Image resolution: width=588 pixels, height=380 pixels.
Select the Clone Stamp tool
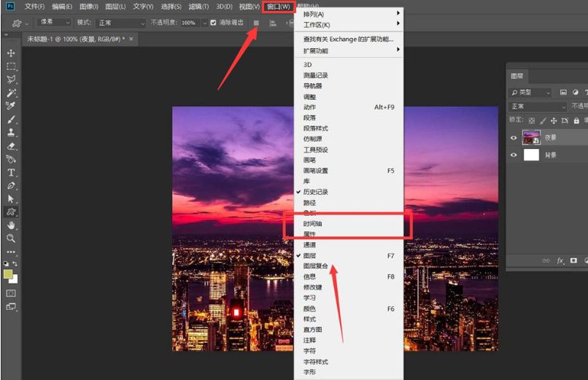point(11,133)
